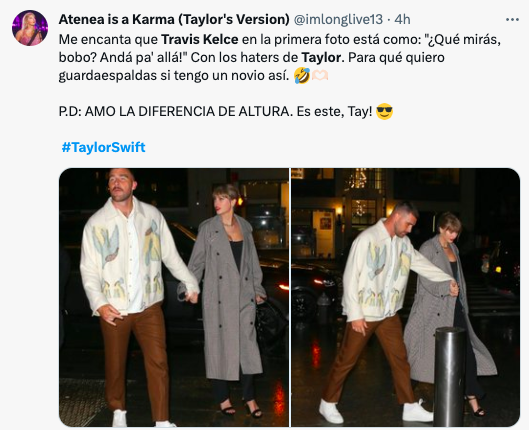Open the left photo of the couple holding hands
529x430 pixels.
tap(174, 297)
